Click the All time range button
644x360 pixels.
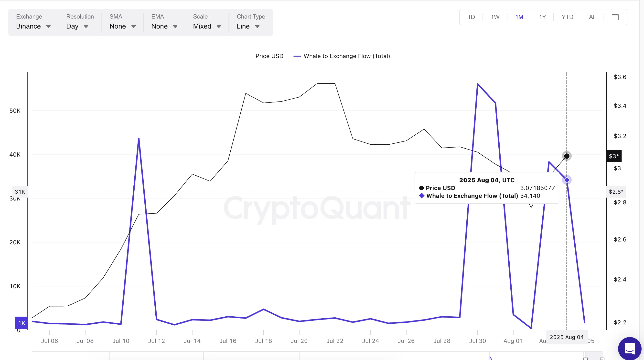point(592,17)
